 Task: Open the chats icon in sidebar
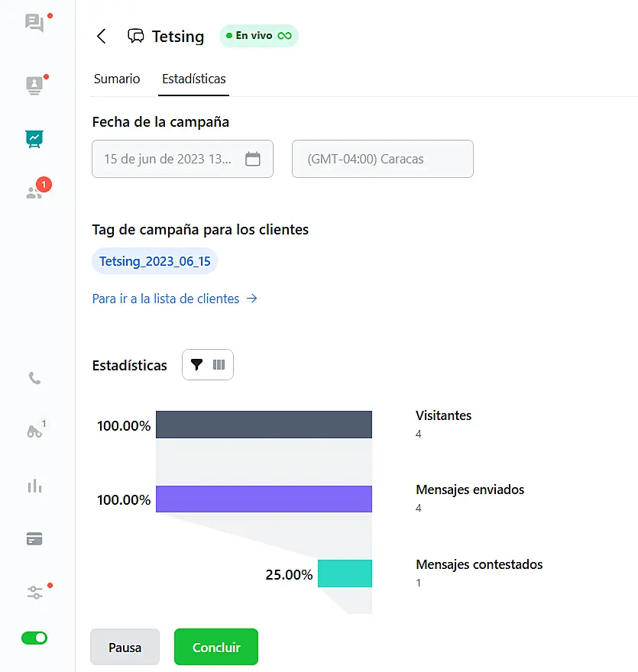[34, 22]
